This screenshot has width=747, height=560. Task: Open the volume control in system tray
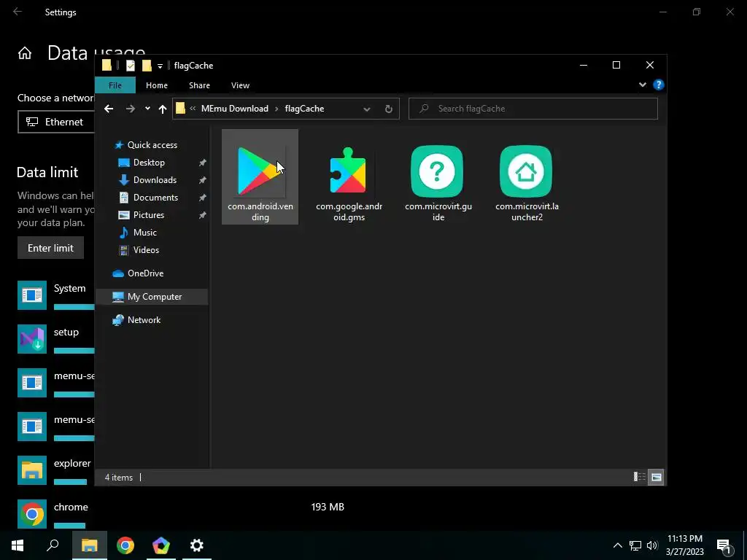pyautogui.click(x=652, y=545)
